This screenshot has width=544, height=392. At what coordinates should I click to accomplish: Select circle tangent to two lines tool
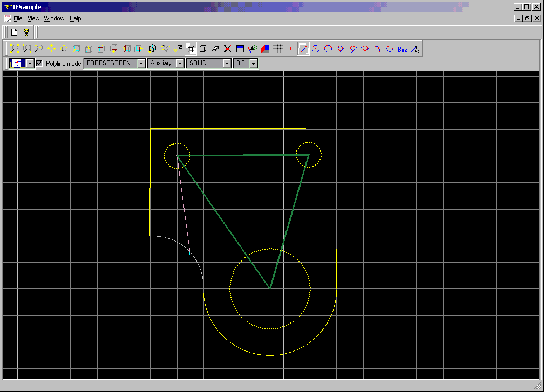353,49
